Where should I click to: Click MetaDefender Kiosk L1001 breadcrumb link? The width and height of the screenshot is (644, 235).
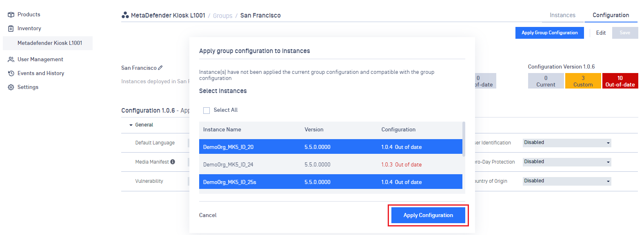pos(168,16)
